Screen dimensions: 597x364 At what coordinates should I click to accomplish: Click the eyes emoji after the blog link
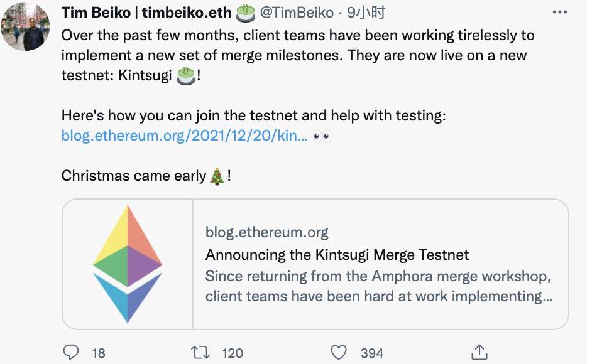click(x=322, y=136)
